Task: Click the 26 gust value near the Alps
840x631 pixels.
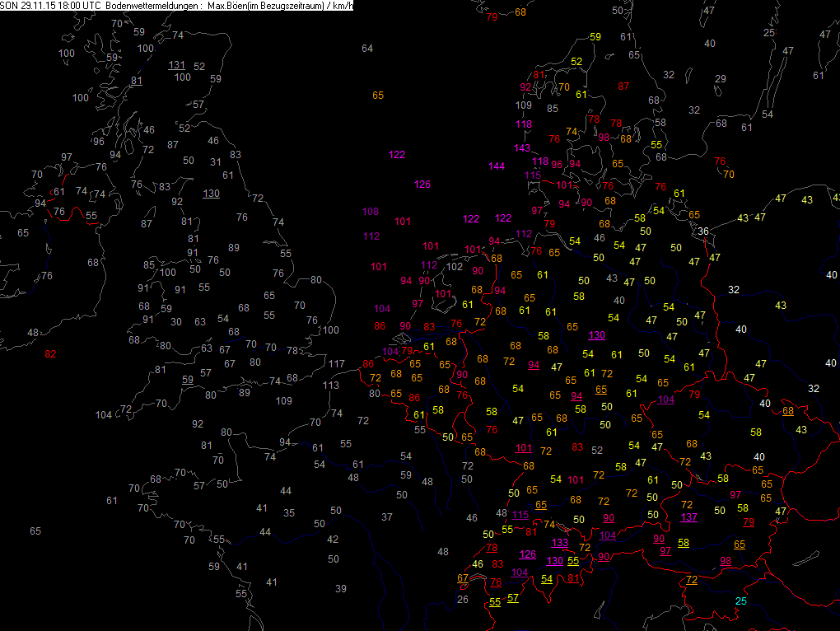Action: click(x=463, y=600)
